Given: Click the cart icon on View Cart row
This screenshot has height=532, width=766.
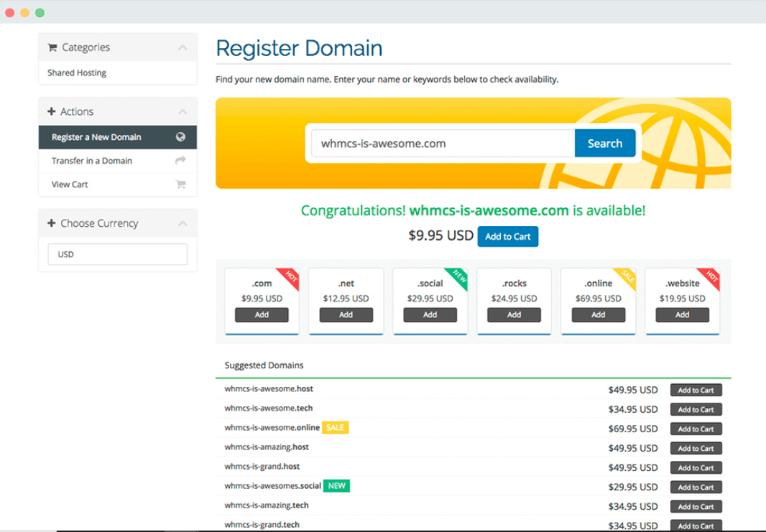Looking at the screenshot, I should (x=181, y=184).
